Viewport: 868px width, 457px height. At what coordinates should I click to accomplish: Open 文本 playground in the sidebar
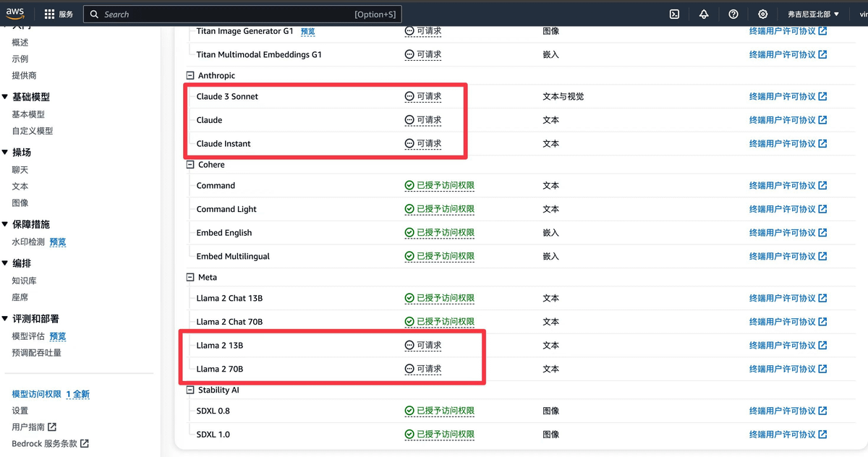click(20, 187)
